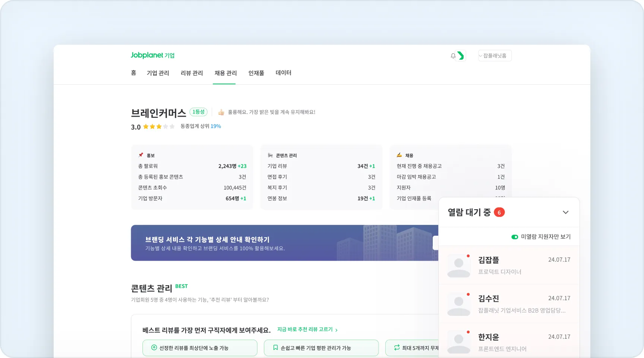Click the 지금 바로 추천 리뷰 고르기 link

coord(307,330)
